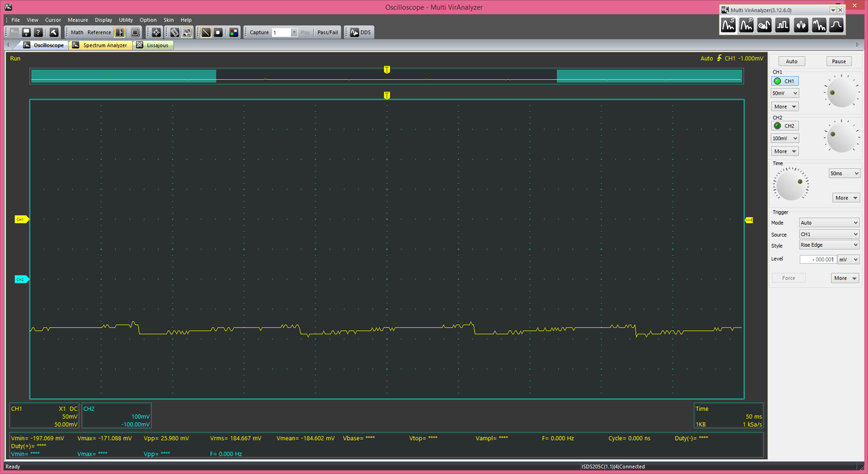Click the band-pass filter icon in Multi VirAnalyzer
Viewport: 868px width, 474px height.
pos(837,25)
